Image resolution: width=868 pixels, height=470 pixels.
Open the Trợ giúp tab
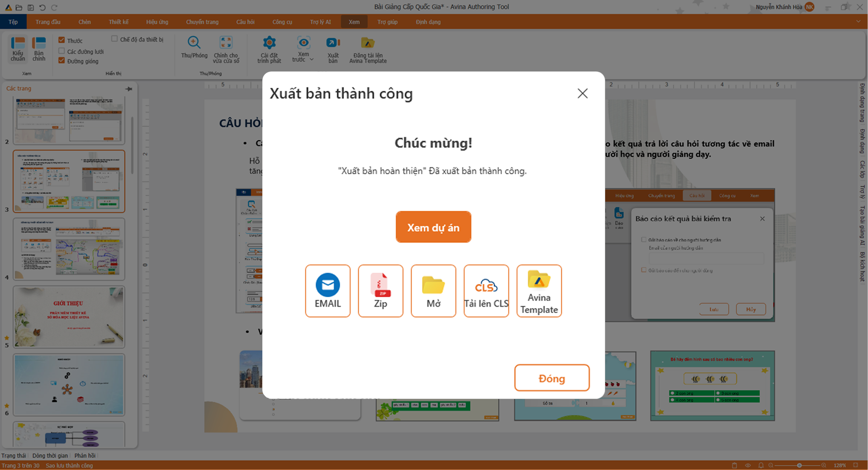pyautogui.click(x=388, y=22)
